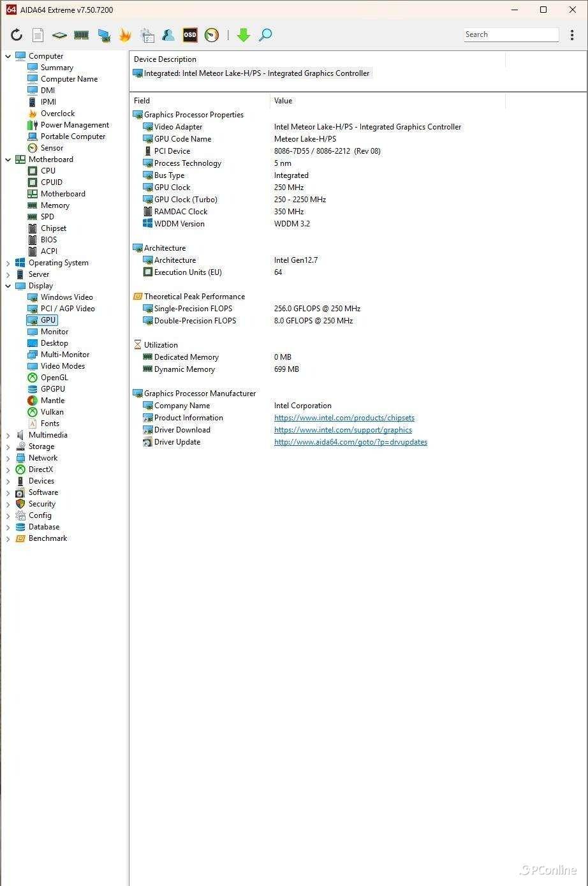Open the OSD panel icon
Image resolution: width=588 pixels, height=886 pixels.
(190, 35)
